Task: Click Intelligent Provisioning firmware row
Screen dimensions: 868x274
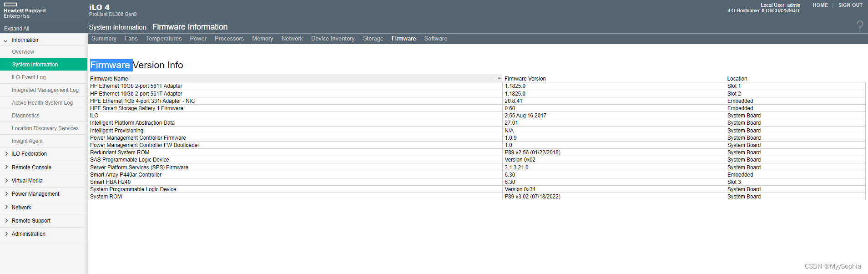Action: click(477, 131)
